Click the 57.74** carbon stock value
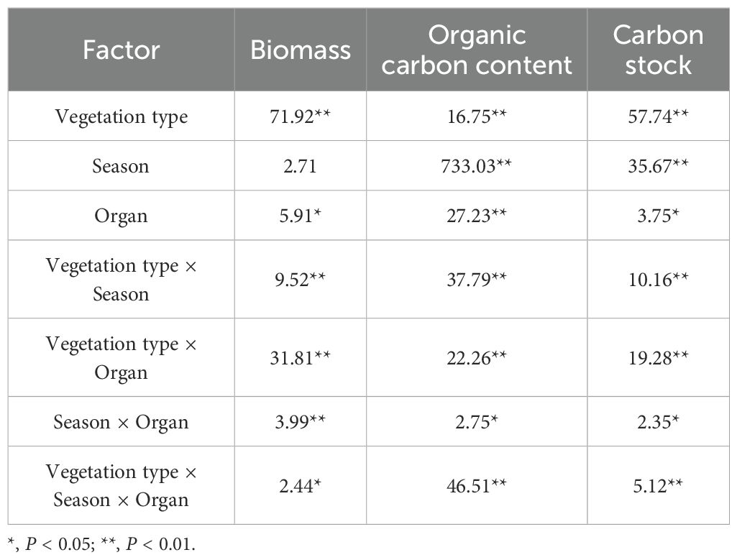 (658, 116)
